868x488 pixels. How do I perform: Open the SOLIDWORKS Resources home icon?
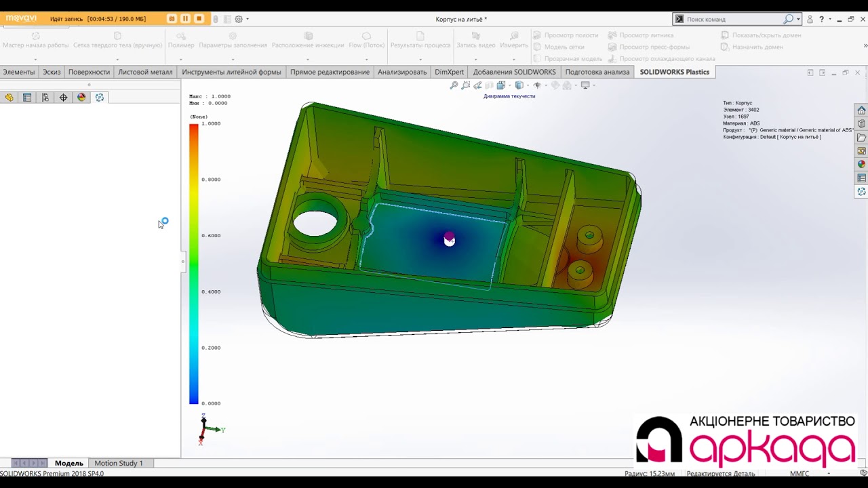pyautogui.click(x=861, y=110)
